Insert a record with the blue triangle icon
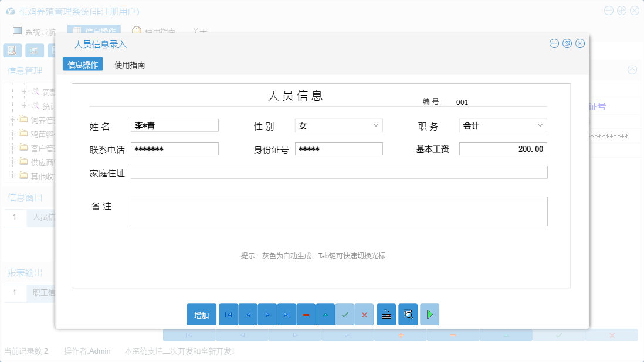Viewport: 644px width, 362px height. (325, 315)
